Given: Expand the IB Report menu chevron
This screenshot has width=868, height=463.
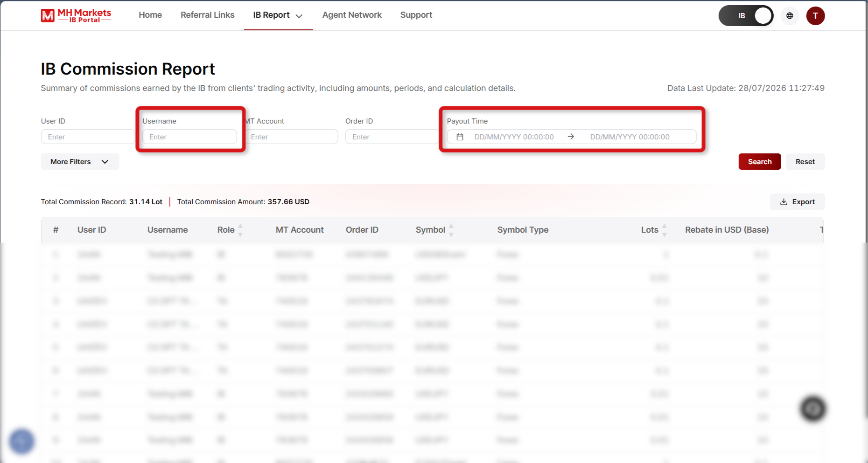Looking at the screenshot, I should pyautogui.click(x=299, y=16).
